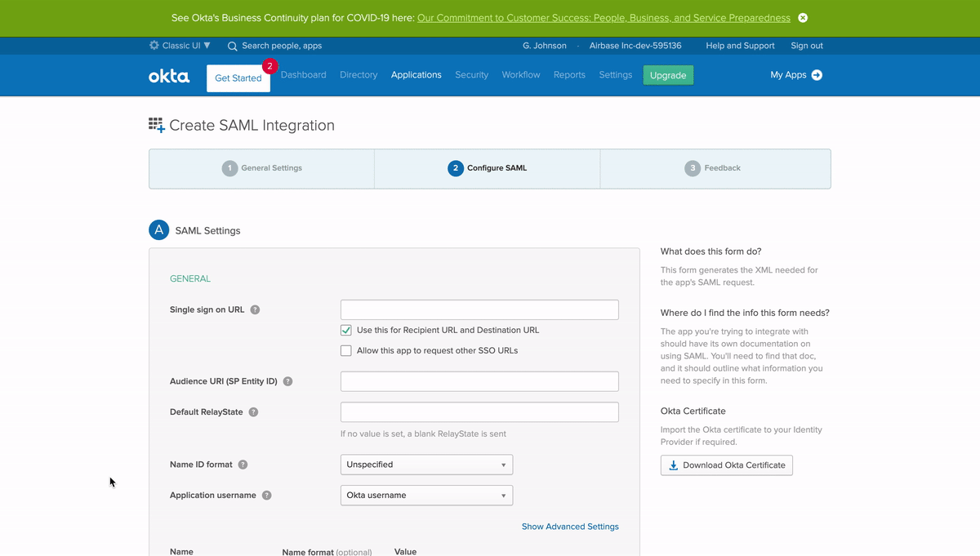Click the Okta logo
This screenshot has width=980, height=556.
[x=169, y=76]
